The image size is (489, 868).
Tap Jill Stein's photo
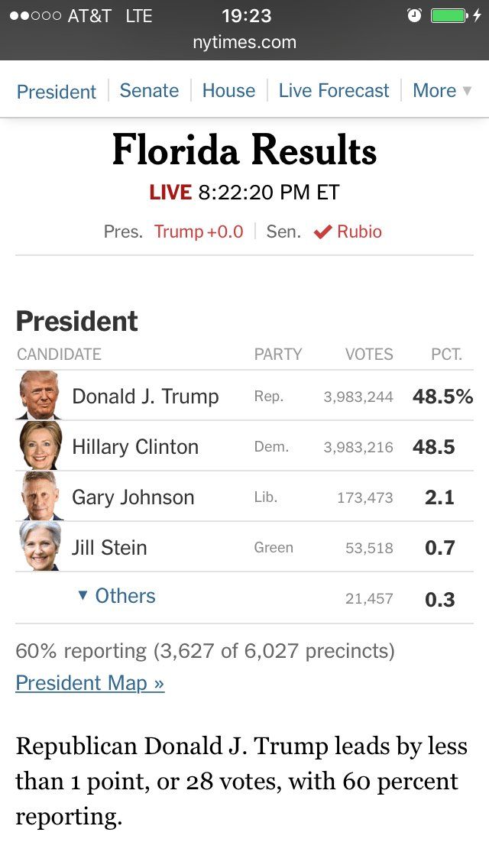tap(39, 546)
